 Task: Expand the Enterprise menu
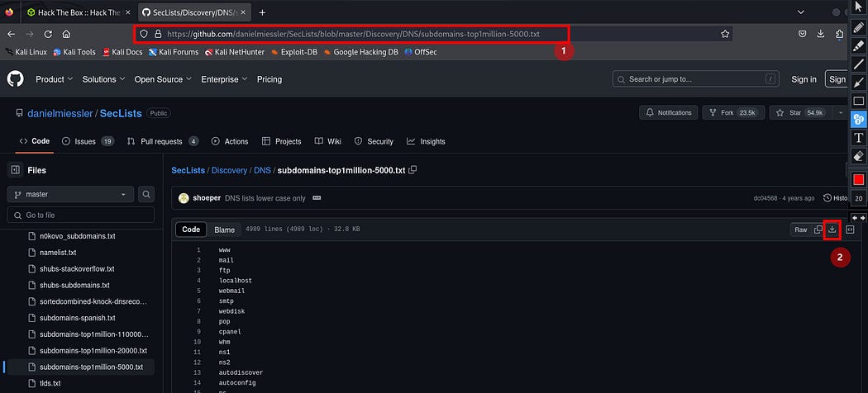(x=224, y=79)
